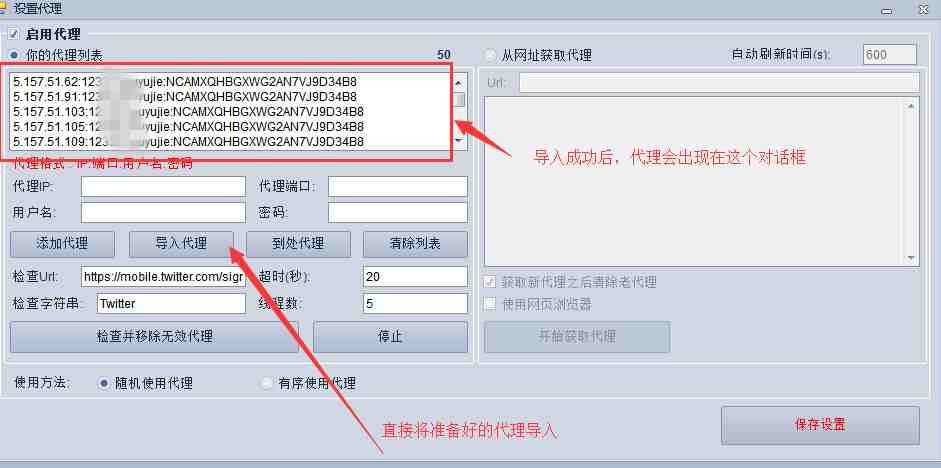Select 你的代理列表 radio option

14,55
